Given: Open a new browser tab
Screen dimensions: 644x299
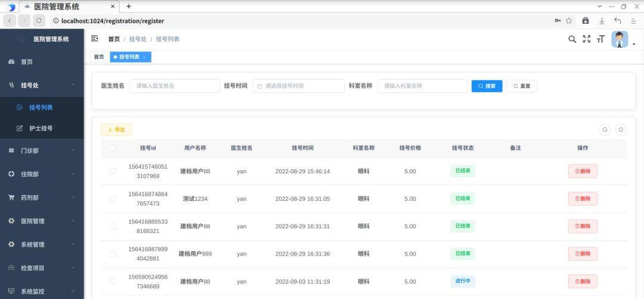Looking at the screenshot, I should point(129,7).
